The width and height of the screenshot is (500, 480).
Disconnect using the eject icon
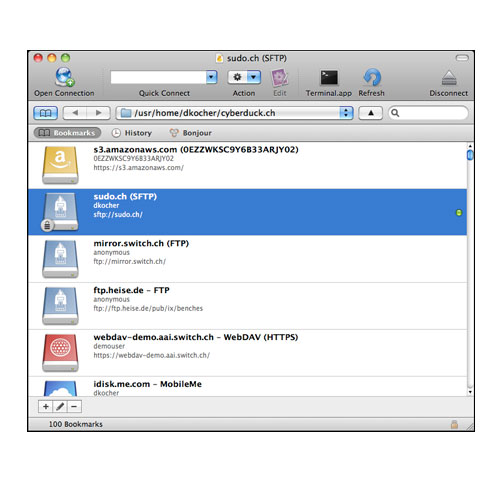pyautogui.click(x=449, y=78)
